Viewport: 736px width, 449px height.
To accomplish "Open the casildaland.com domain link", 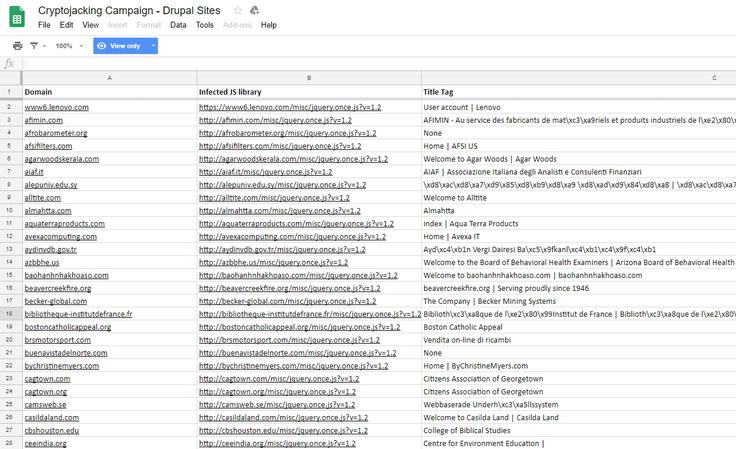I will (x=52, y=418).
